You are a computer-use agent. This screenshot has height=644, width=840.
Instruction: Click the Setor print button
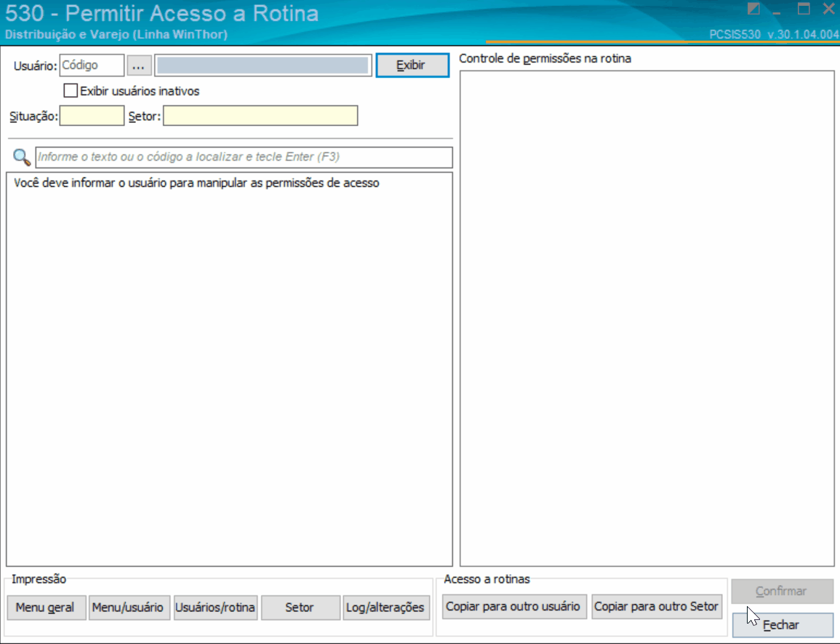[x=300, y=608]
